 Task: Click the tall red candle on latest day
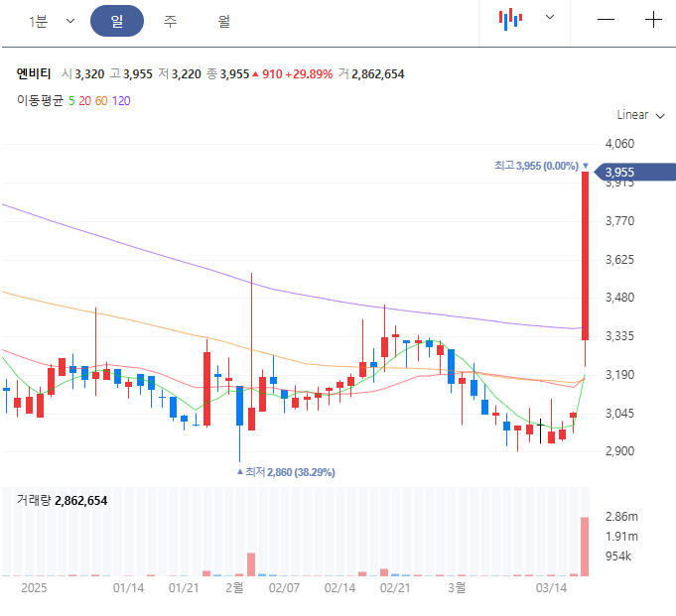pos(585,256)
